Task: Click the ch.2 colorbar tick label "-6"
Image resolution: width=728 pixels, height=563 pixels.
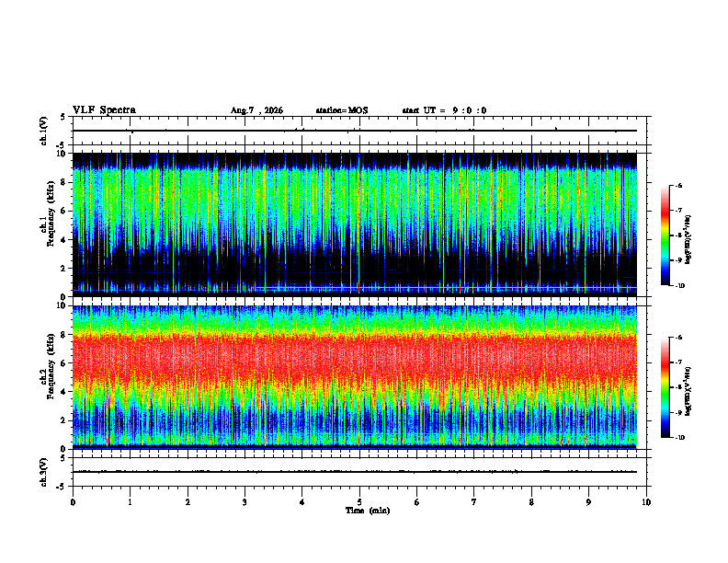Action: 678,338
